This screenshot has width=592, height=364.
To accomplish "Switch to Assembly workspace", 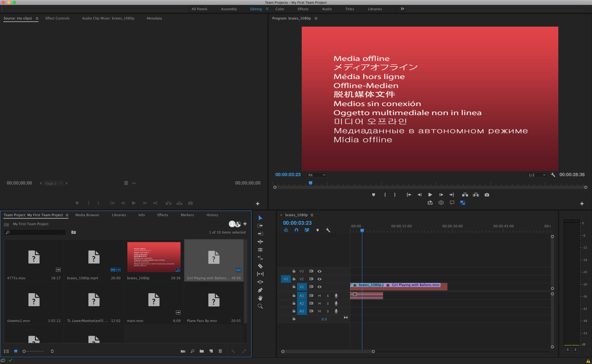I will (x=229, y=9).
